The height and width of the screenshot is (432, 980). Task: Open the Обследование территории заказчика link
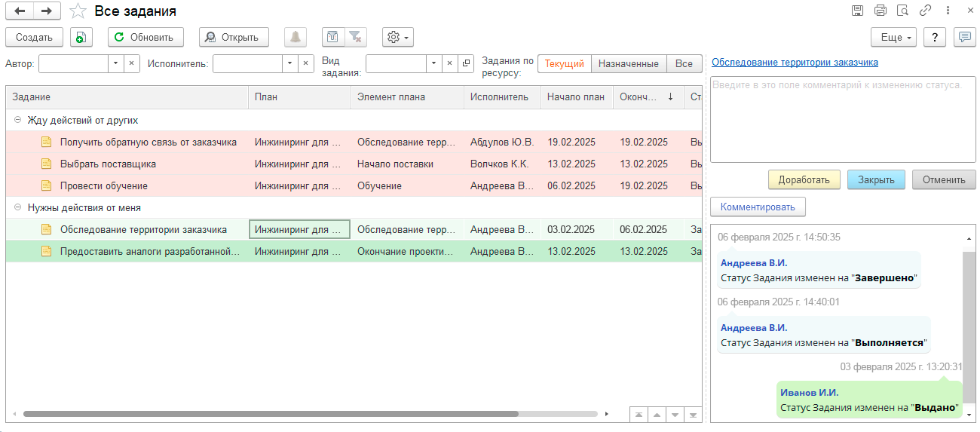click(795, 63)
